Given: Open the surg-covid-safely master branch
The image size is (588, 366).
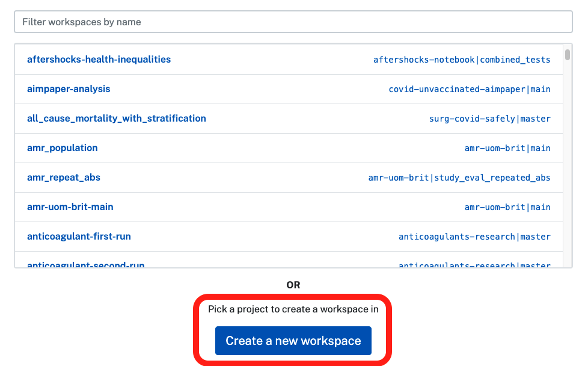Looking at the screenshot, I should pyautogui.click(x=491, y=119).
